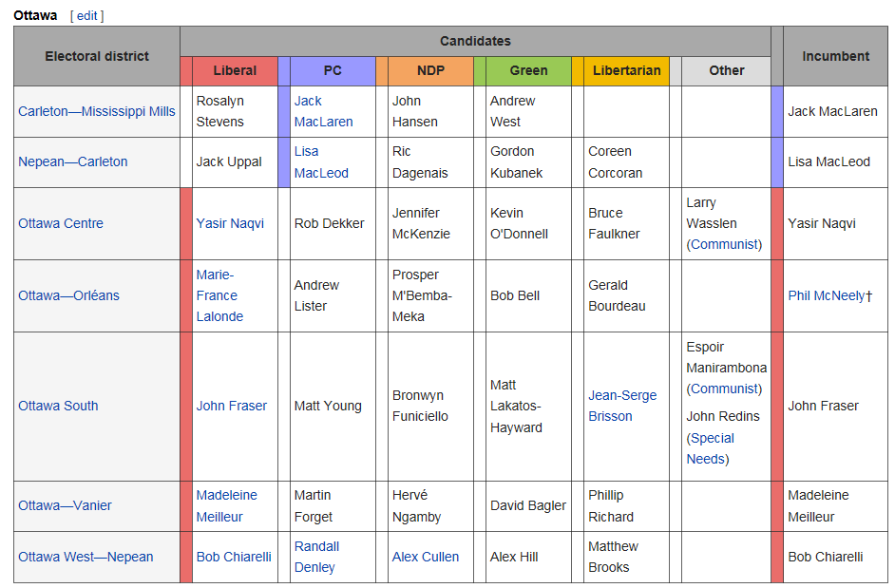The height and width of the screenshot is (588, 895).
Task: Open the Ottawa—Vanier district link
Action: point(65,505)
